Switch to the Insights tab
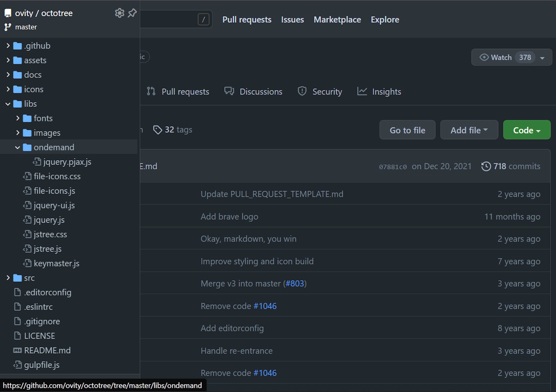Viewport: 556px width, 392px height. click(x=379, y=92)
